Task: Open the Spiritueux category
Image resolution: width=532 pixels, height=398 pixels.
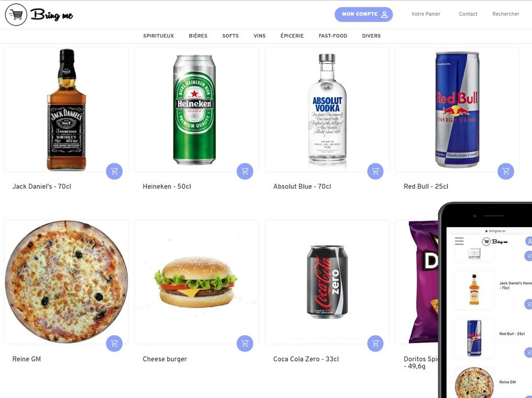Action: [x=159, y=35]
